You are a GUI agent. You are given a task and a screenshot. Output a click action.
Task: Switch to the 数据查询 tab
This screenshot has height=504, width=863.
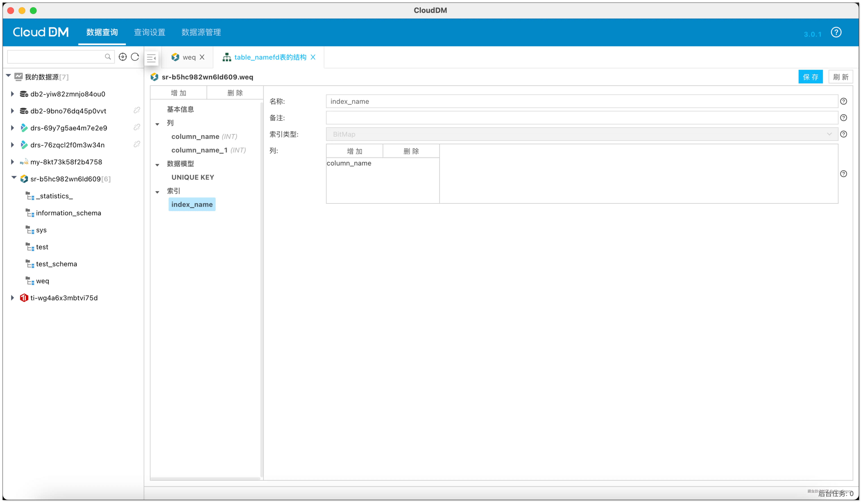point(102,32)
